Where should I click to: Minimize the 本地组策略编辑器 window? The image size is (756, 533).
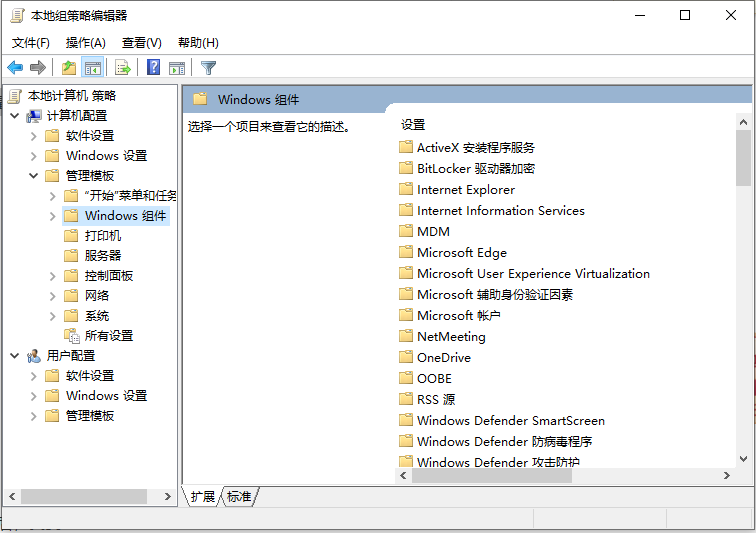pyautogui.click(x=640, y=15)
